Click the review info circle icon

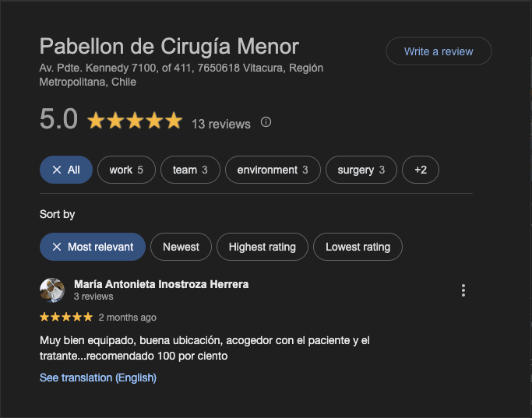266,122
